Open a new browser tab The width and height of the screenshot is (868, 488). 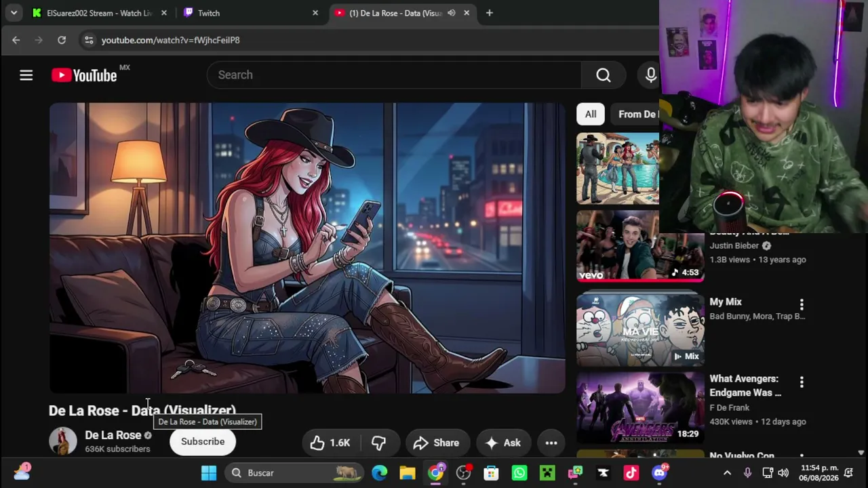[489, 13]
